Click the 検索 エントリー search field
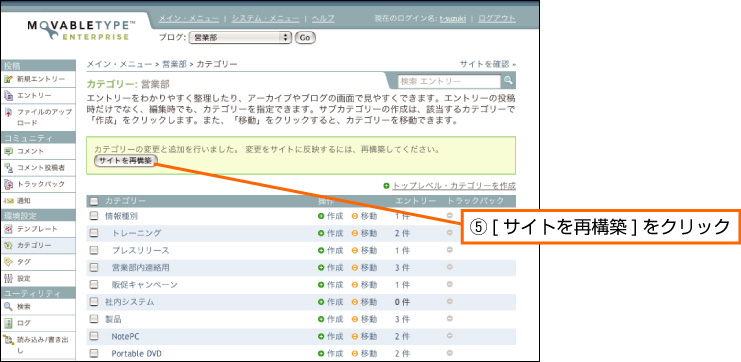The height and width of the screenshot is (362, 741). pyautogui.click(x=449, y=81)
